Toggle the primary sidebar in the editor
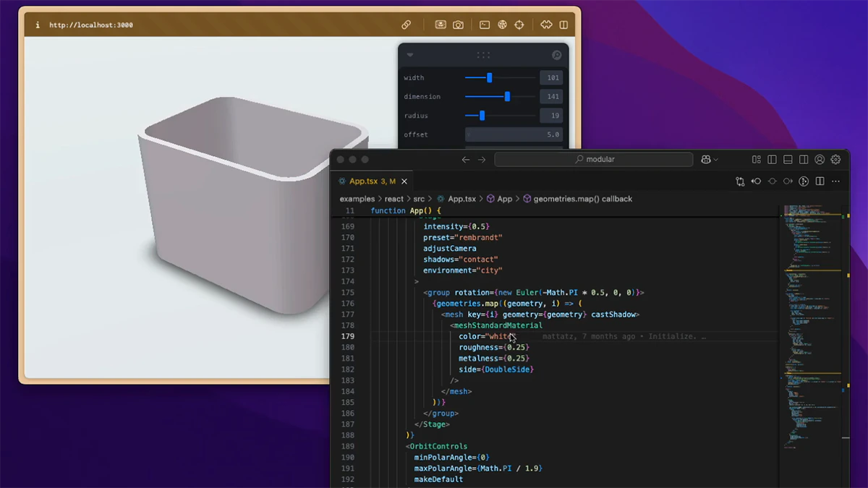Image resolution: width=868 pixels, height=488 pixels. (773, 160)
